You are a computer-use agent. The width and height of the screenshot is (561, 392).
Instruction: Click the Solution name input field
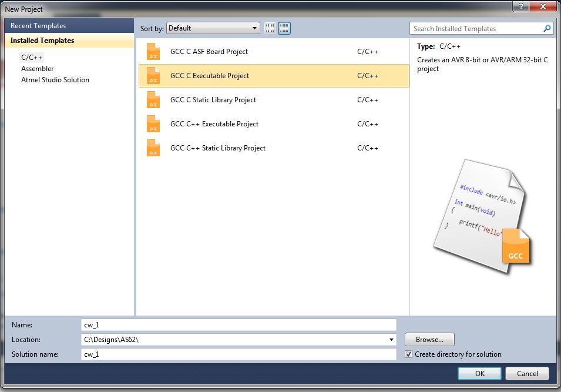pyautogui.click(x=238, y=354)
